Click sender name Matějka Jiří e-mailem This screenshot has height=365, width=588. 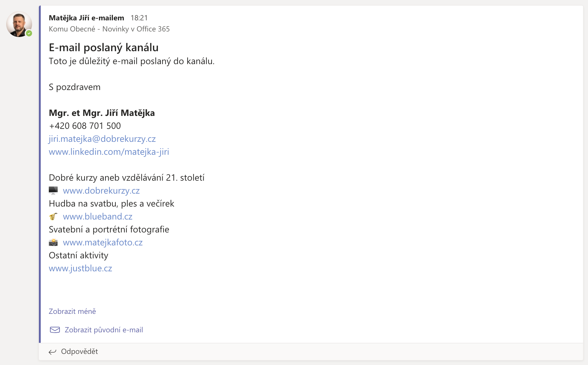(86, 18)
